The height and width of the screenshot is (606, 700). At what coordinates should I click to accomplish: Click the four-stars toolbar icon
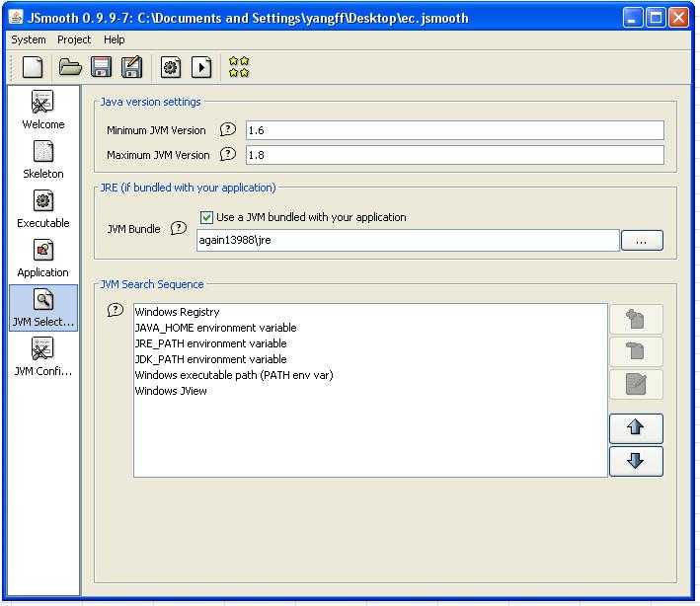coord(239,67)
